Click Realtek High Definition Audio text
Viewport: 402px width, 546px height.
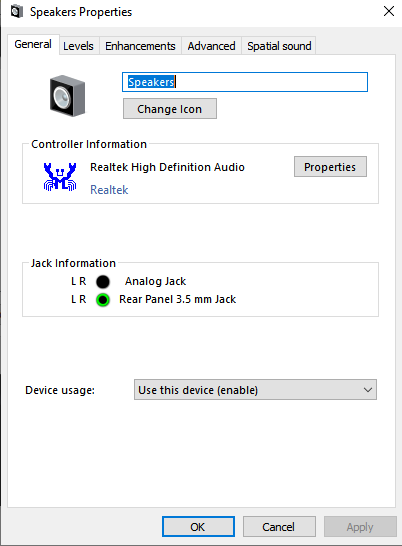point(167,167)
